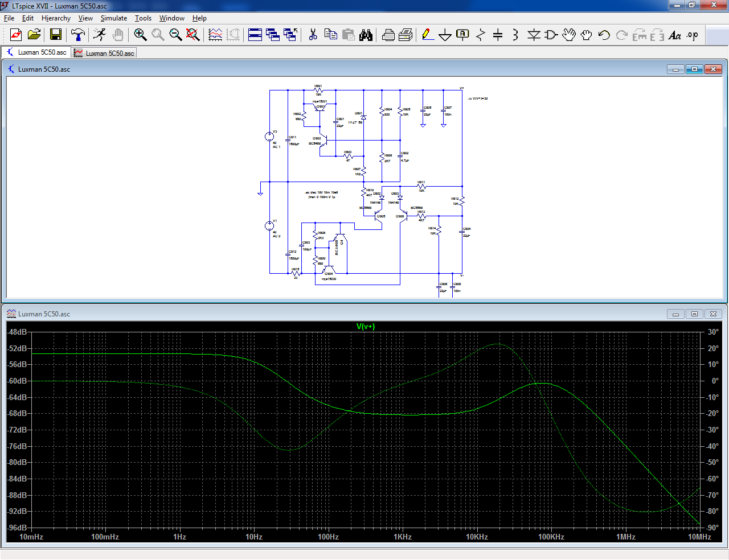Cascade the windows using the toolbar icon

click(273, 35)
